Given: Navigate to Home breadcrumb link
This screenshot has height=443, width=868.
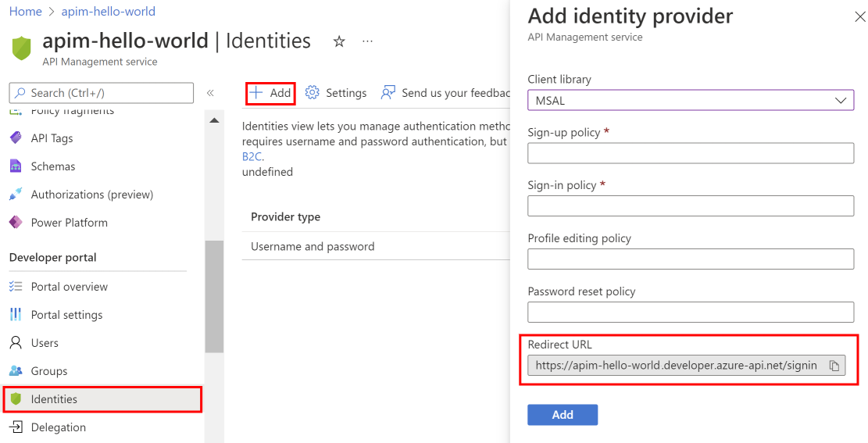Looking at the screenshot, I should coord(25,12).
